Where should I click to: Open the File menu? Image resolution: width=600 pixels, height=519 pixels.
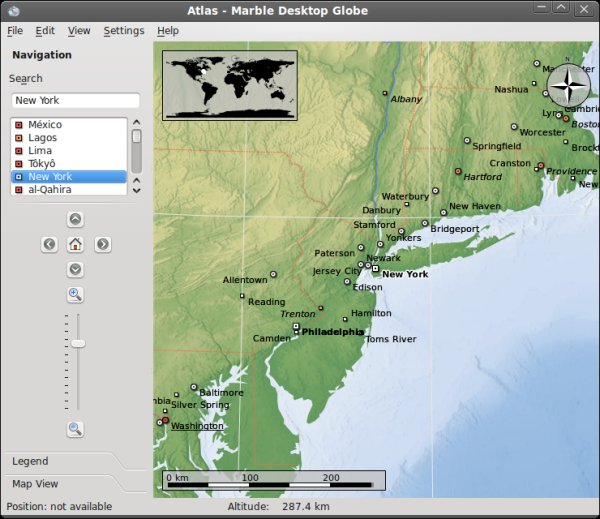(x=15, y=31)
